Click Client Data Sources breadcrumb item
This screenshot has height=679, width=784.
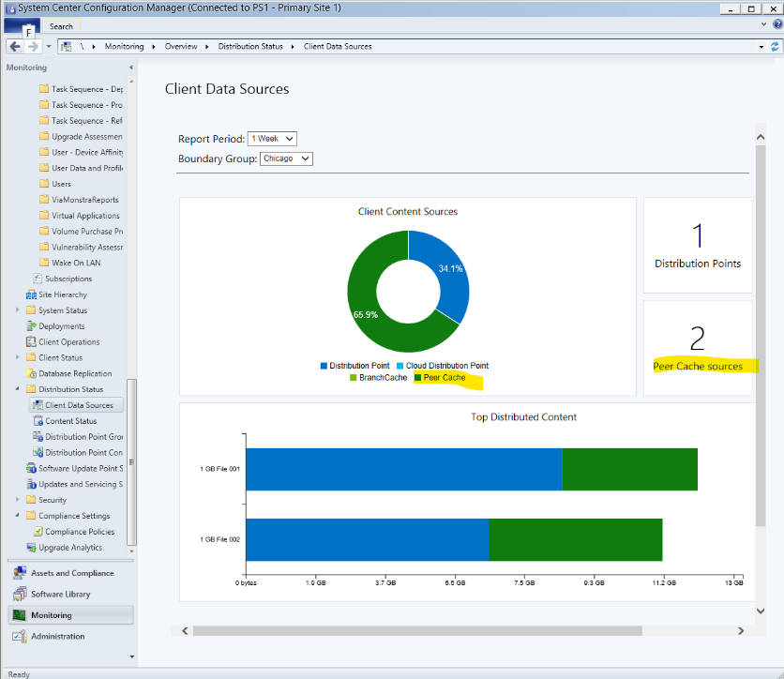338,47
